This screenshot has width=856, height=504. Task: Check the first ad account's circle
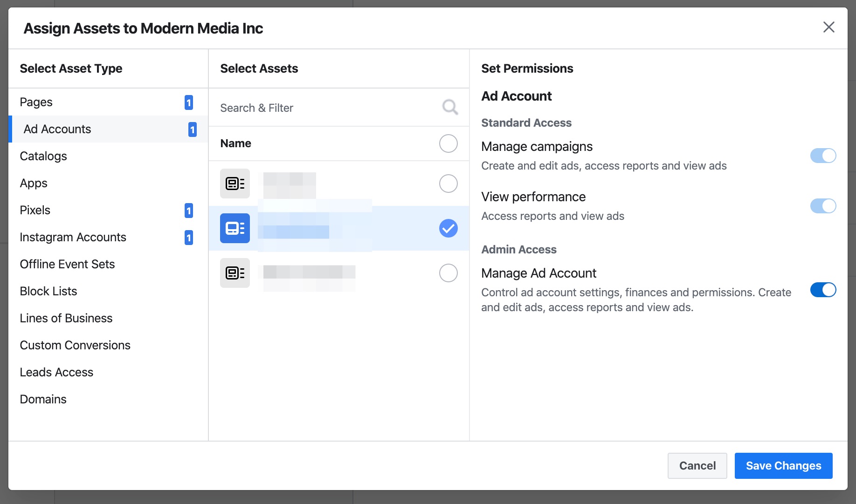click(449, 184)
